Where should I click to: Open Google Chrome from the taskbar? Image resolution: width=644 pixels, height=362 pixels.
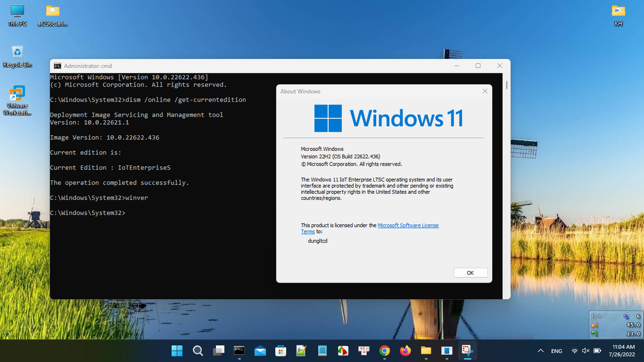click(384, 350)
